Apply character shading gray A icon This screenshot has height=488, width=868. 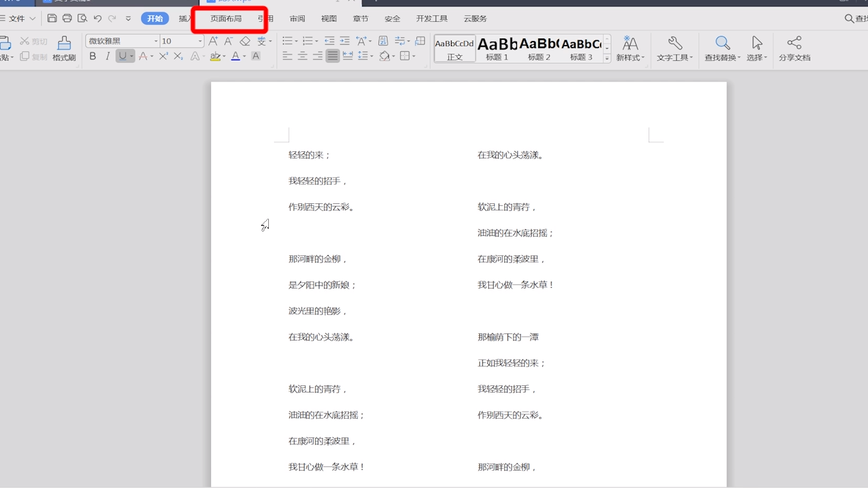click(255, 56)
